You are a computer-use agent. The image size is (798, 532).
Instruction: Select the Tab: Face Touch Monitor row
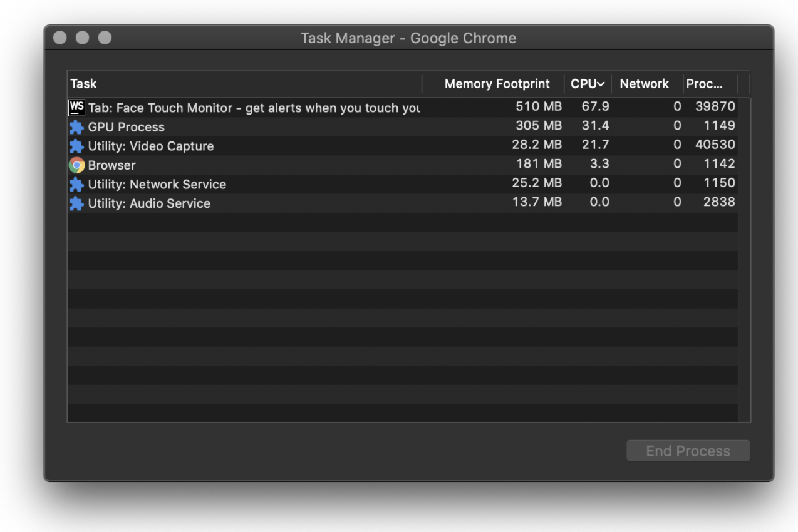pos(403,108)
